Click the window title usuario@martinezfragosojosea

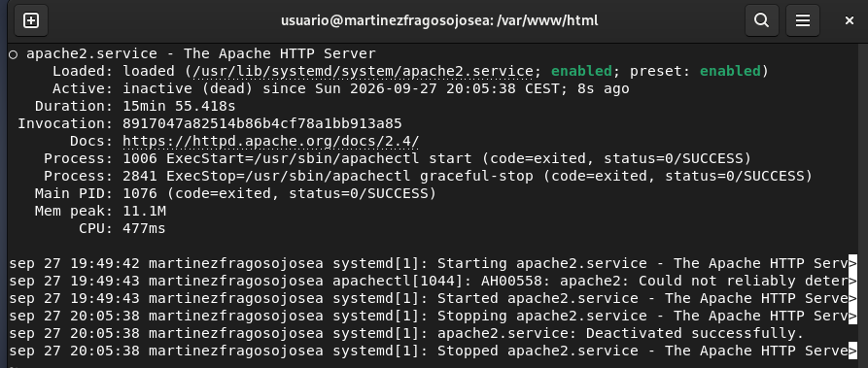[439, 20]
